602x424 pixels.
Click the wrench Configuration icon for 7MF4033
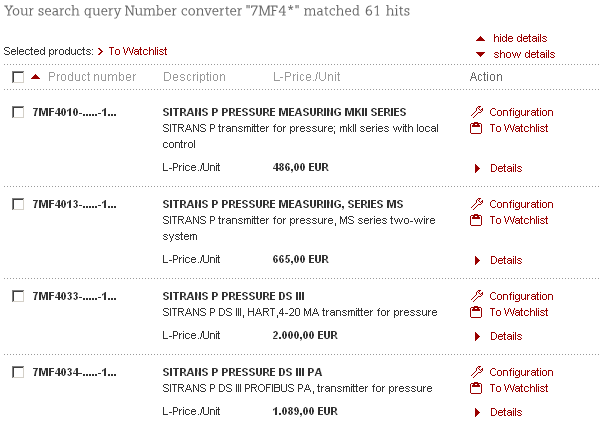pyautogui.click(x=476, y=296)
